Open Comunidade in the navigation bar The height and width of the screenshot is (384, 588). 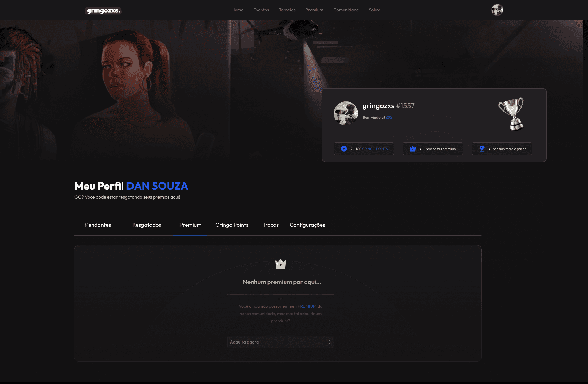pos(346,10)
